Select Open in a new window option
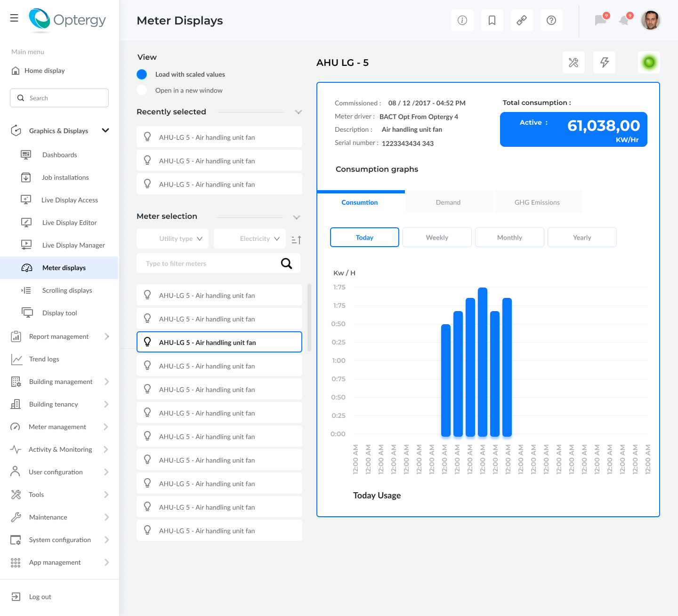This screenshot has height=616, width=678. (x=142, y=90)
